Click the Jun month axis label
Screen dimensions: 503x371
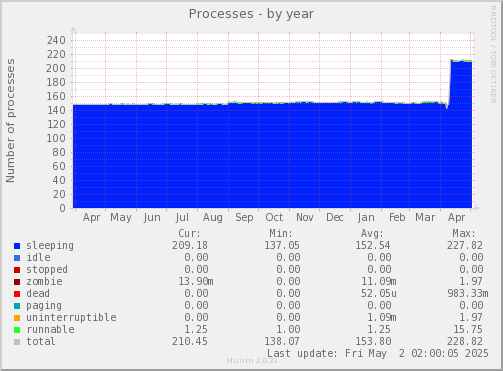click(x=152, y=218)
